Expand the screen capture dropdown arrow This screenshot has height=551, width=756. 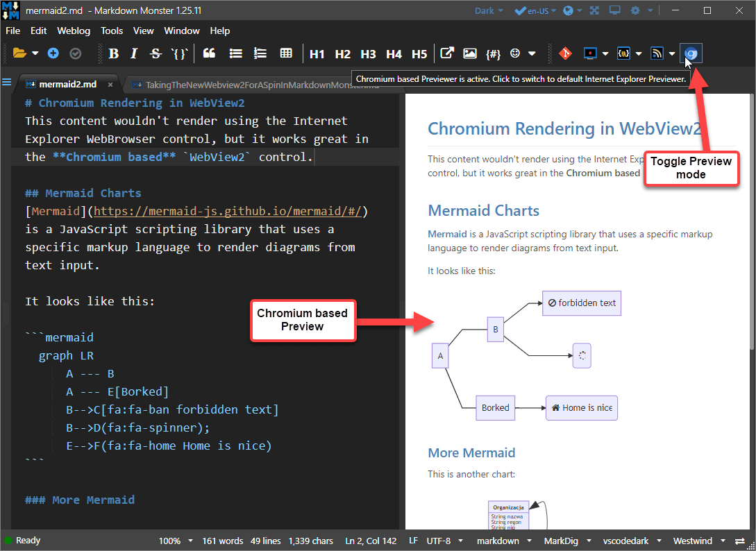605,54
